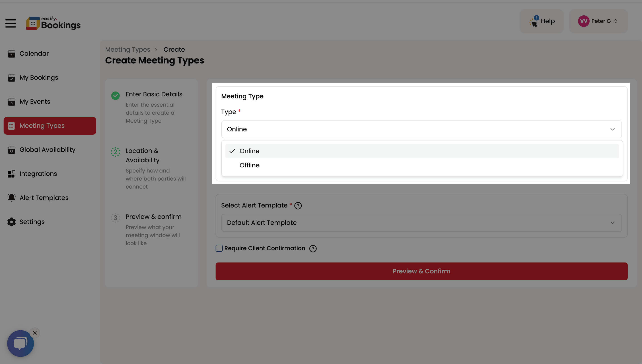Collapse the Type dropdown showing Online

pyautogui.click(x=421, y=129)
